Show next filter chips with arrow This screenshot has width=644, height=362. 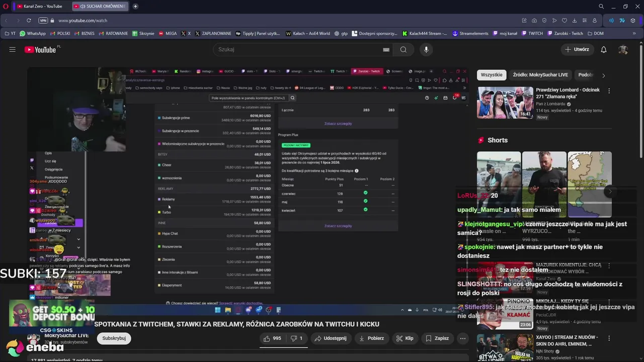pyautogui.click(x=603, y=75)
